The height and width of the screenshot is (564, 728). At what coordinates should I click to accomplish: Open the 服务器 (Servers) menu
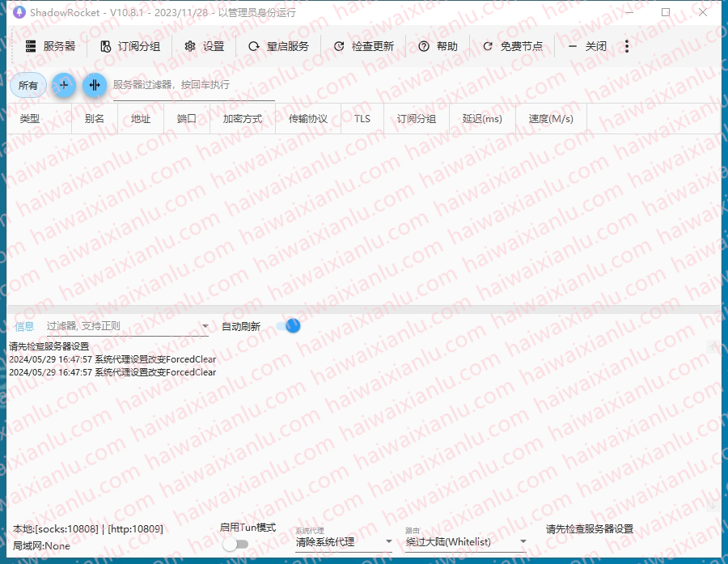[x=50, y=46]
